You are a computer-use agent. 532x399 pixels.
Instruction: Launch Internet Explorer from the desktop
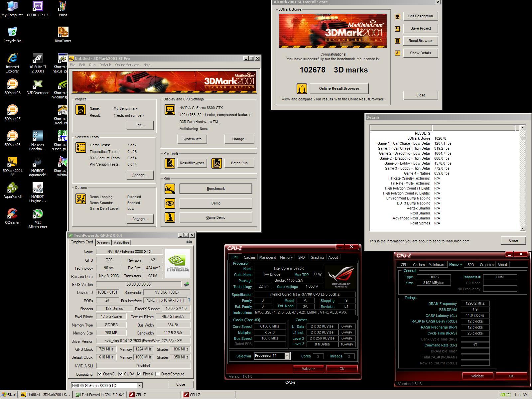(12, 63)
